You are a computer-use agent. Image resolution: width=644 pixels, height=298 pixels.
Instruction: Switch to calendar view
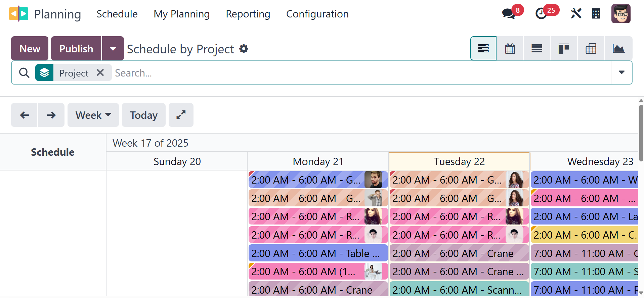click(510, 49)
